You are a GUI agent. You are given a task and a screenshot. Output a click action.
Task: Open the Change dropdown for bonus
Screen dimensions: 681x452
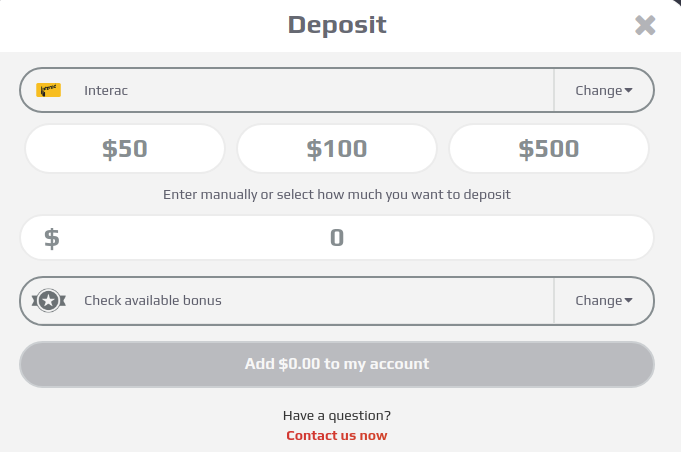(x=604, y=300)
